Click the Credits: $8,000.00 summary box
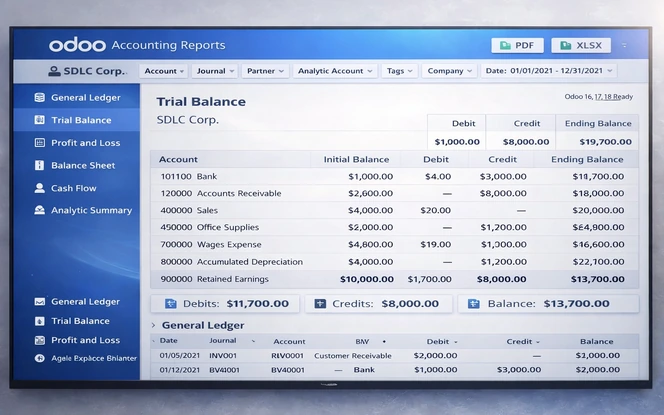 point(379,304)
